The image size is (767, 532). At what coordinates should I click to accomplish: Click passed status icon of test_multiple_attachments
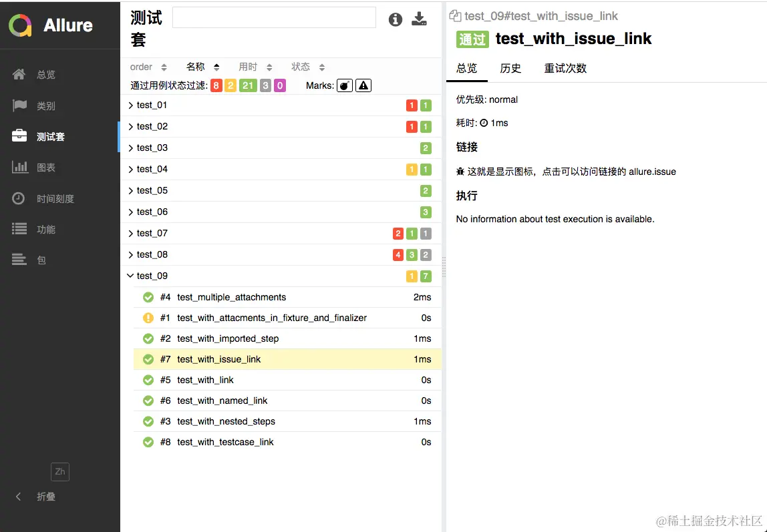click(x=148, y=297)
